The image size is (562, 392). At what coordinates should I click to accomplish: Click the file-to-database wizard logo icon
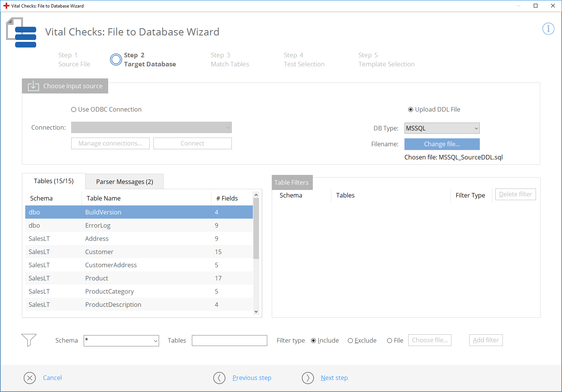(x=21, y=33)
